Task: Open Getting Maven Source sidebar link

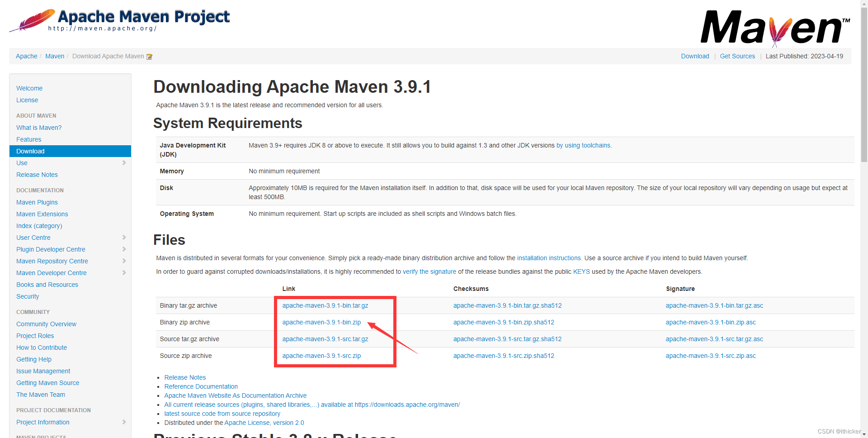Action: point(47,383)
